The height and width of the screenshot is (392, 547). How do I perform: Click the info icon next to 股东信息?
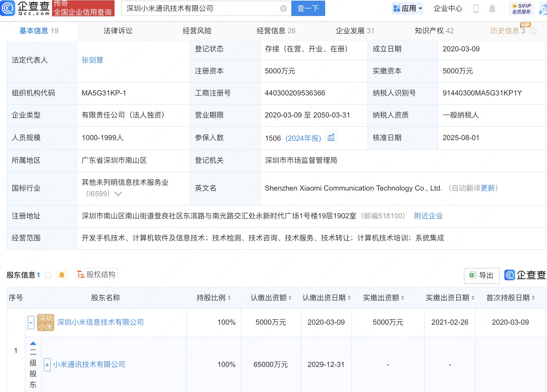pyautogui.click(x=48, y=275)
